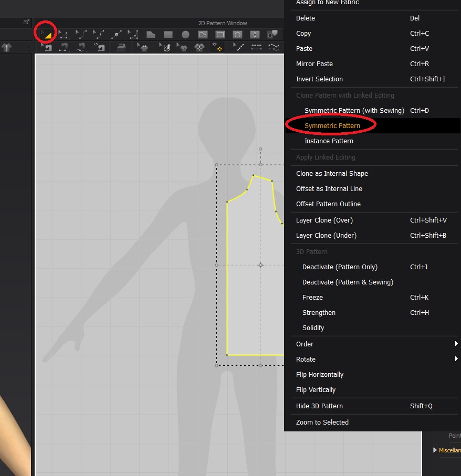This screenshot has height=476, width=461.
Task: Click the pattern's center pivot handle
Action: 260,265
